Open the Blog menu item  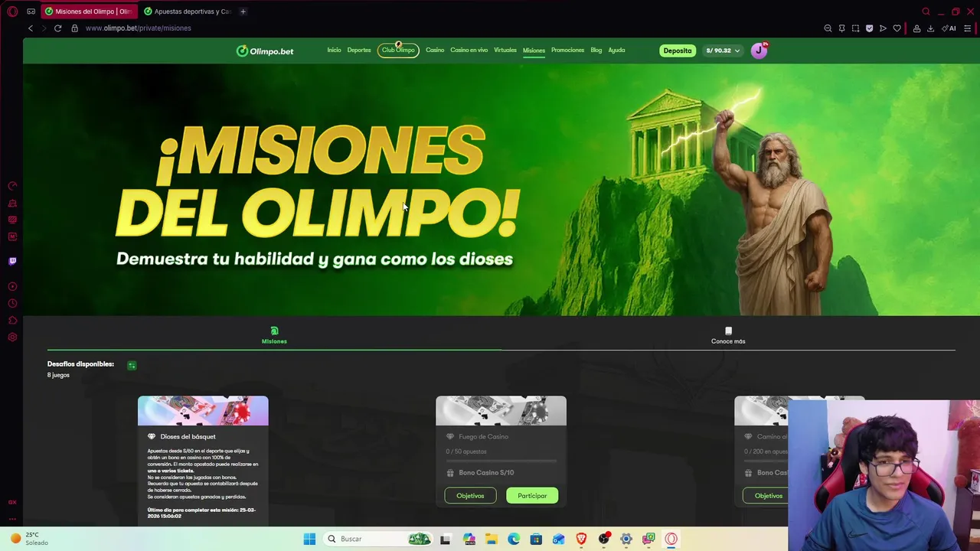point(596,51)
